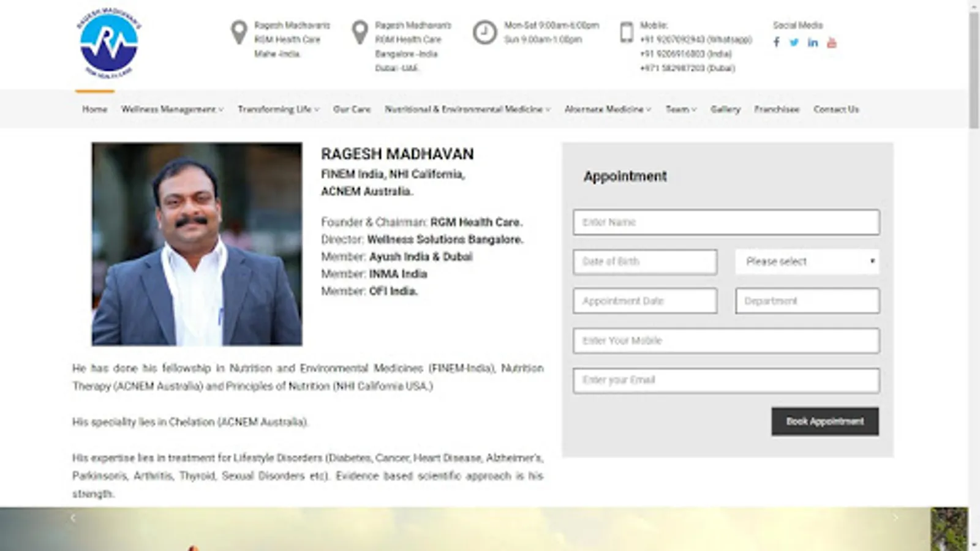
Task: Click the 'OFI India.' member text
Action: click(393, 291)
